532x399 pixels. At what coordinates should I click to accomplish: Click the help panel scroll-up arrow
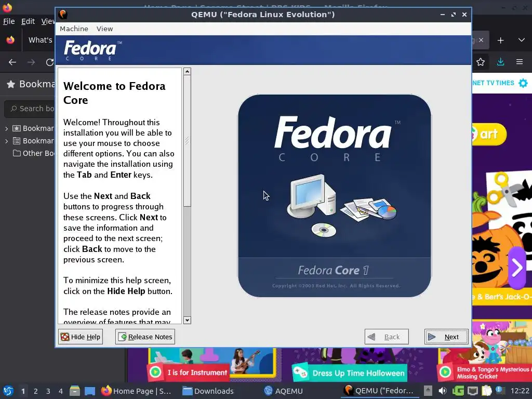(187, 72)
